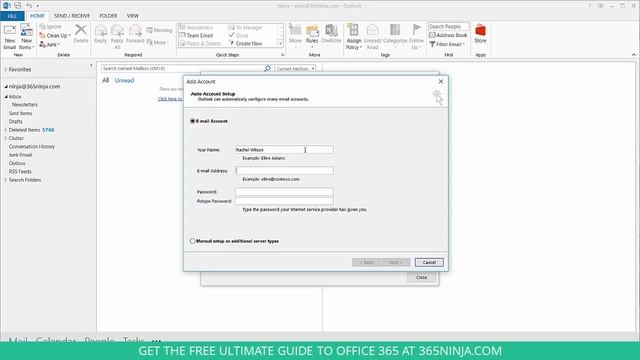Open the Assign Policy button
The image size is (640, 360).
click(353, 37)
